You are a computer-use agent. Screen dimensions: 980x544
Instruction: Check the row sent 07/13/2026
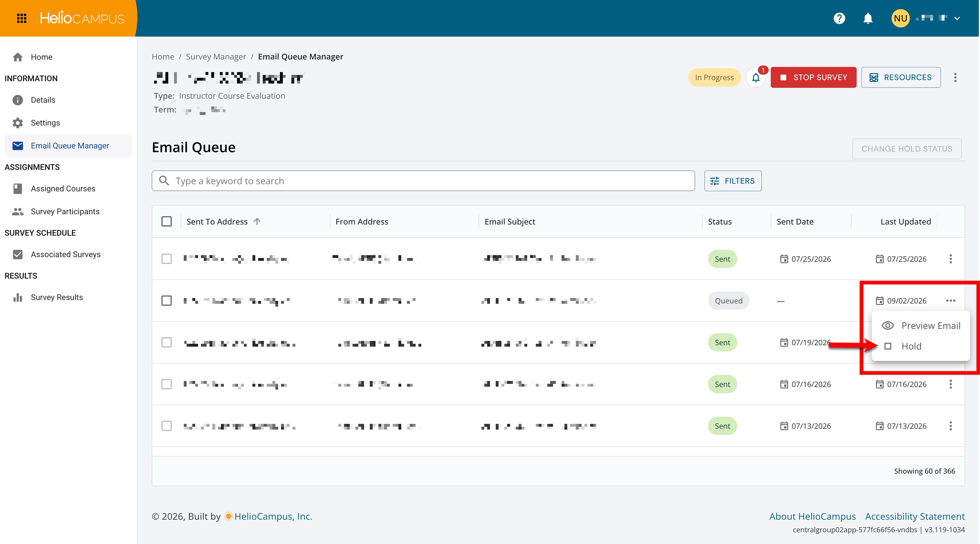[x=167, y=426]
